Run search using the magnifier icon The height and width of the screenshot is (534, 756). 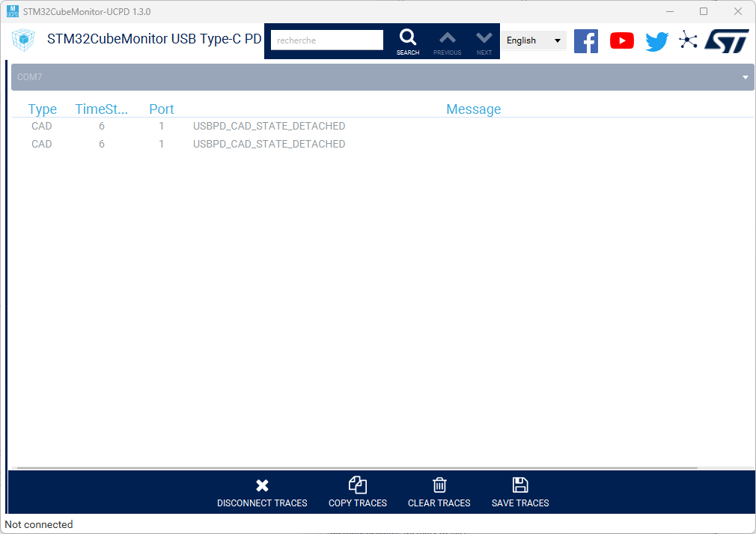408,36
